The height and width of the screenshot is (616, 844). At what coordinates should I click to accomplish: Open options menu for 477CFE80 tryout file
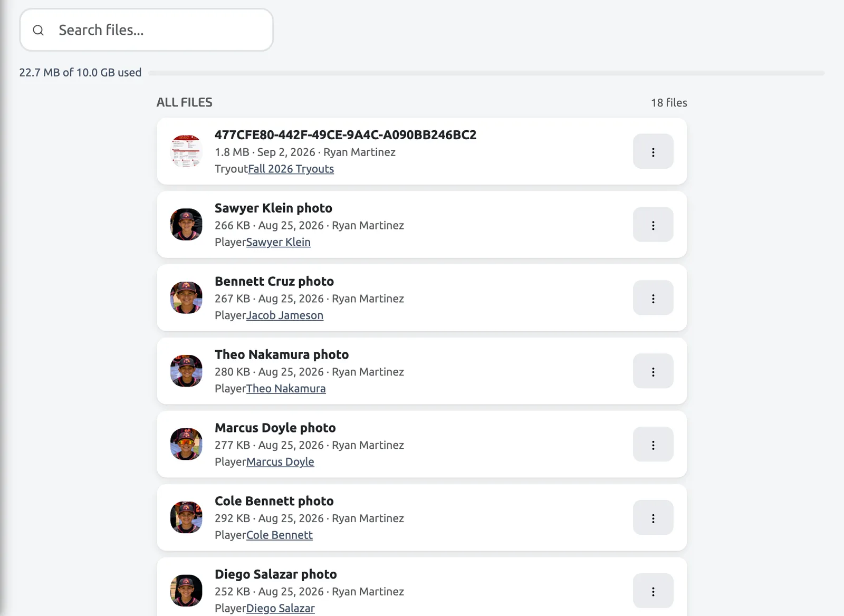coord(653,151)
